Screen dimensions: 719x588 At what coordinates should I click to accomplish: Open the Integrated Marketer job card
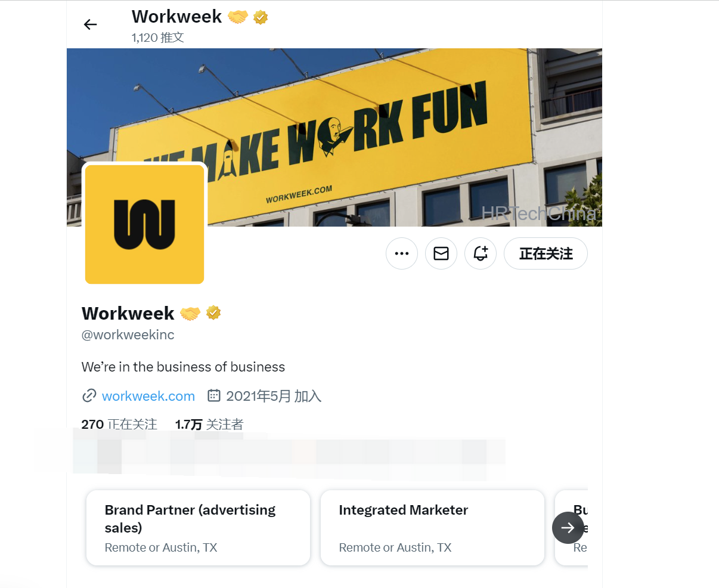tap(432, 528)
